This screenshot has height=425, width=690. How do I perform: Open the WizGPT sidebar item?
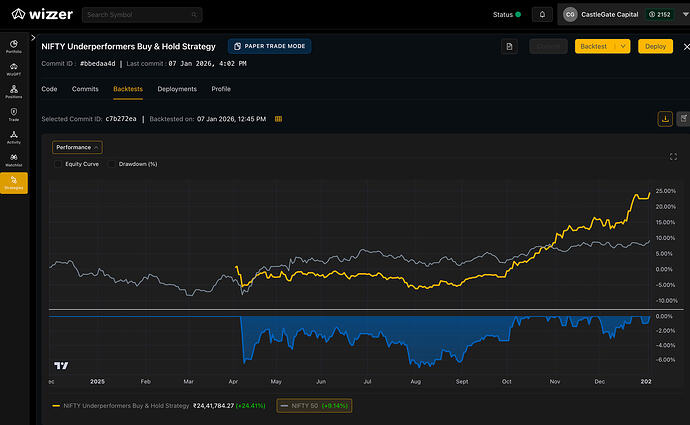coord(14,69)
